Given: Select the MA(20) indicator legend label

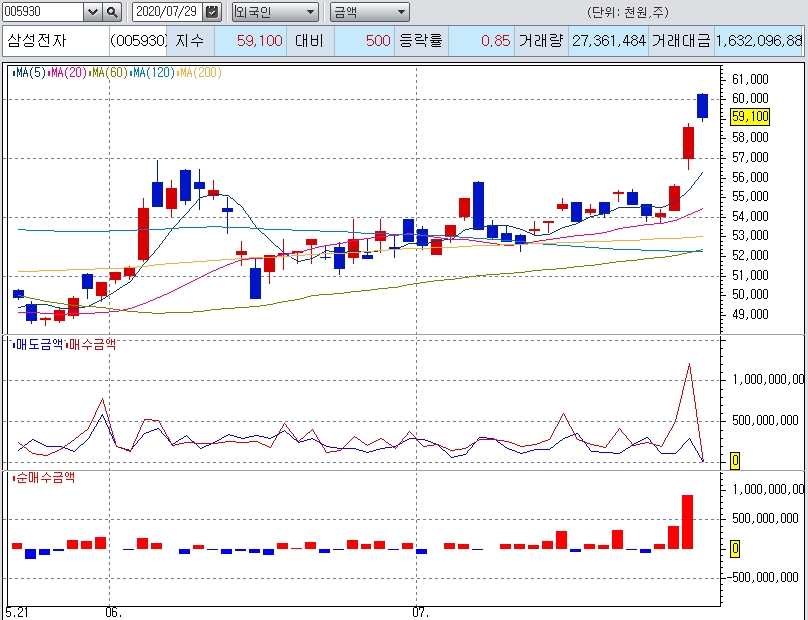Looking at the screenshot, I should (68, 73).
